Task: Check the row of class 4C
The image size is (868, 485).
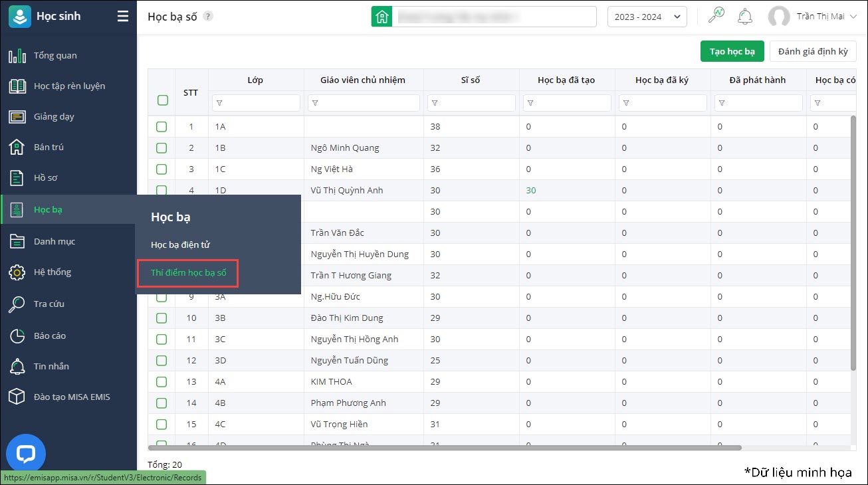Action: pos(162,424)
